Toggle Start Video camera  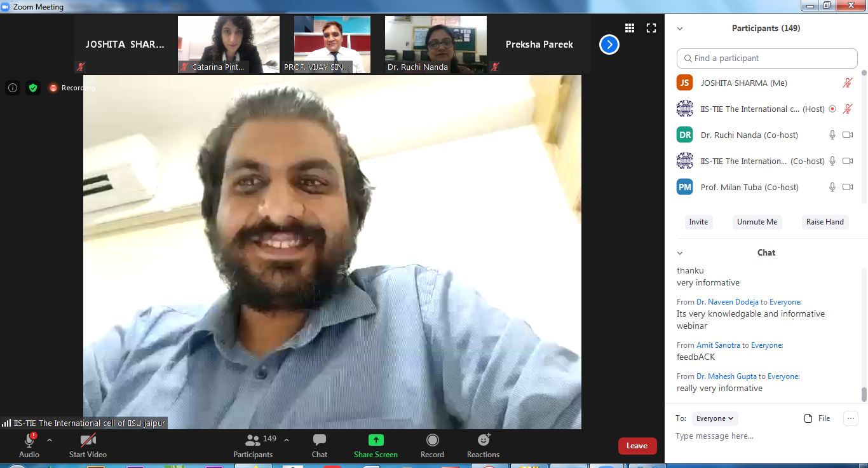pos(88,445)
